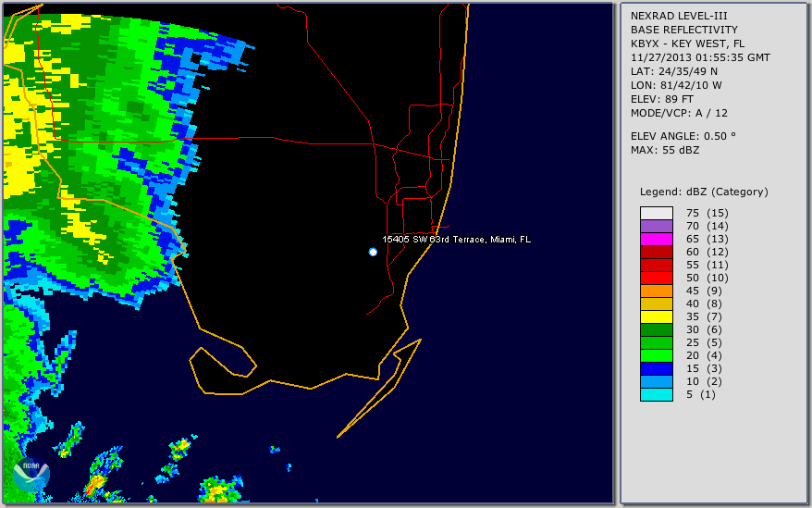Click the legend label 20 (4)
This screenshot has height=508, width=812.
[x=705, y=355]
